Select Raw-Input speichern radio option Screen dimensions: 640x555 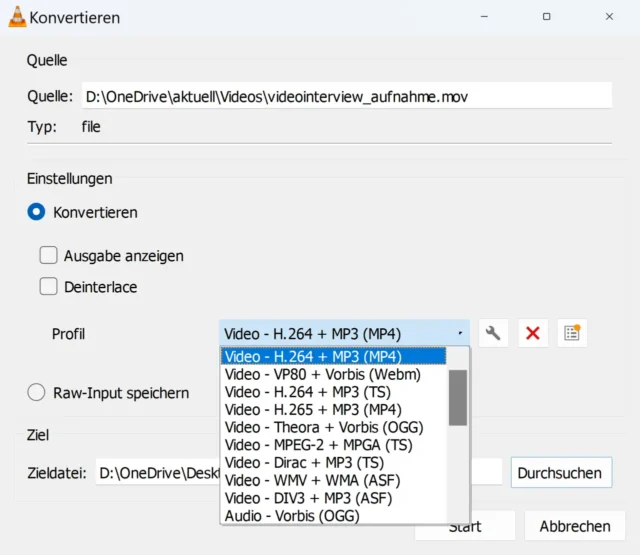click(37, 393)
